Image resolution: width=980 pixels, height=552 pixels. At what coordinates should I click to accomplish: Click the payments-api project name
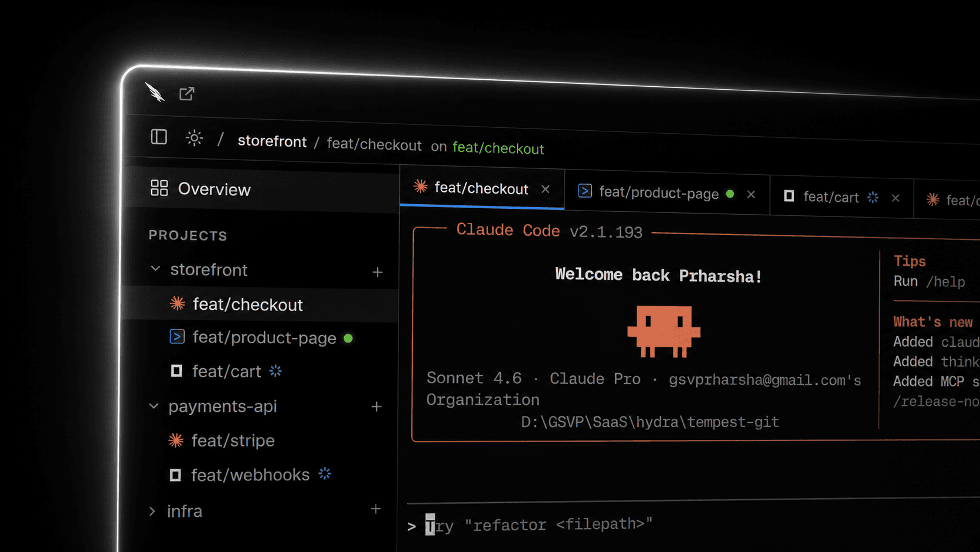pyautogui.click(x=222, y=407)
